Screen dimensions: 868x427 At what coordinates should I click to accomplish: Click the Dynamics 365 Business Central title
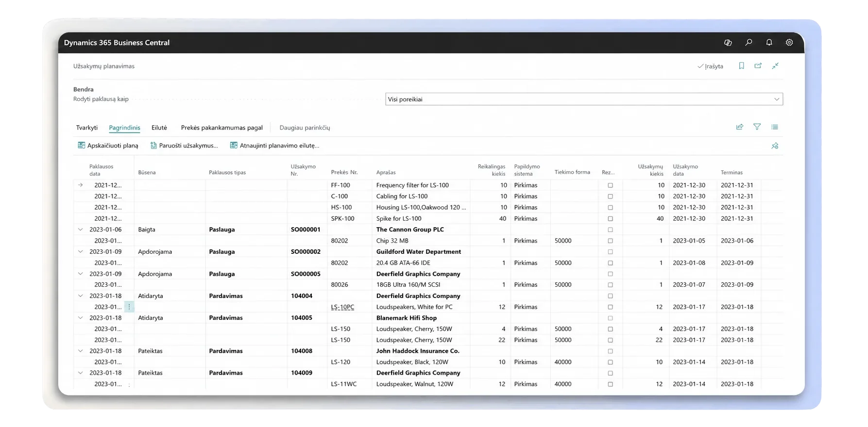click(x=117, y=43)
